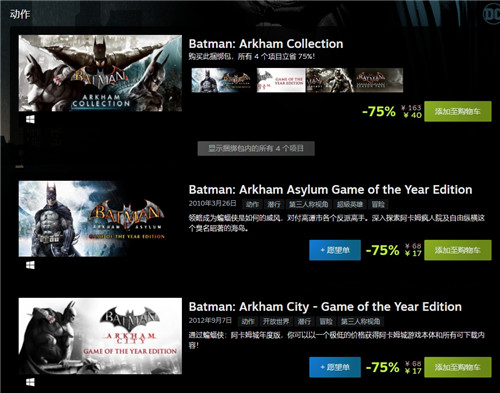Click Windows icon under Arkham City banner
Image resolution: width=500 pixels, height=393 pixels.
point(30,382)
